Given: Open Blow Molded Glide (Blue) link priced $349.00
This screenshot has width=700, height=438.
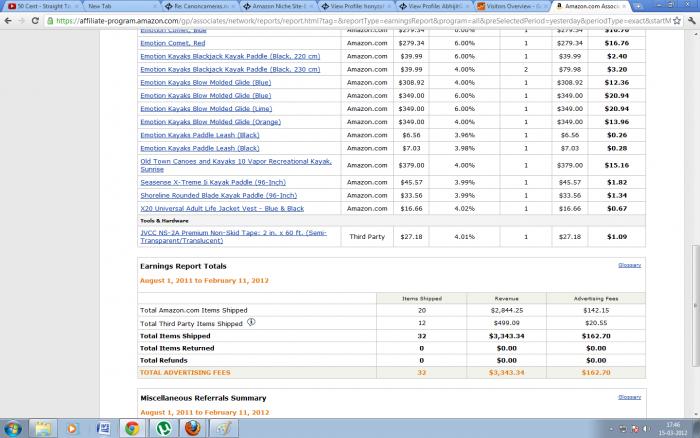Looking at the screenshot, I should (x=205, y=96).
